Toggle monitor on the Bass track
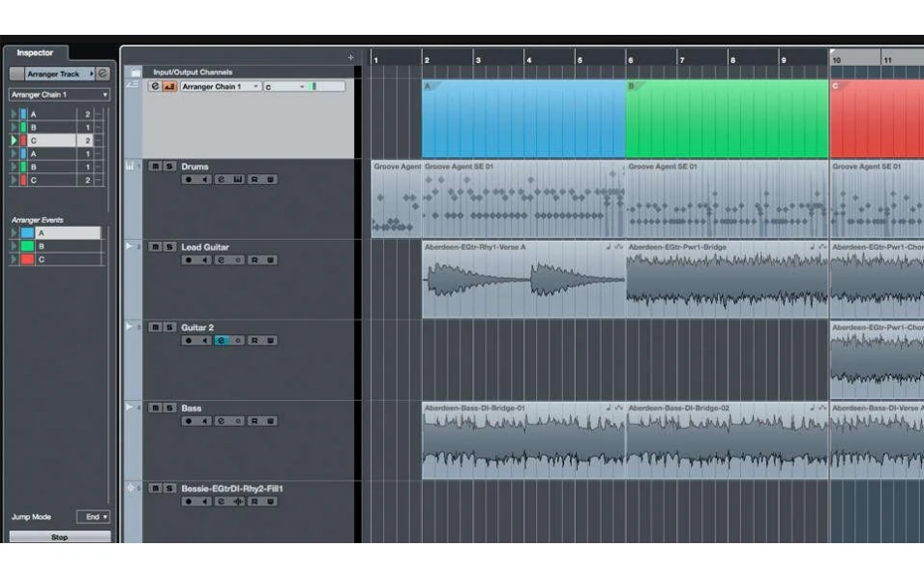The width and height of the screenshot is (924, 578). 204,421
